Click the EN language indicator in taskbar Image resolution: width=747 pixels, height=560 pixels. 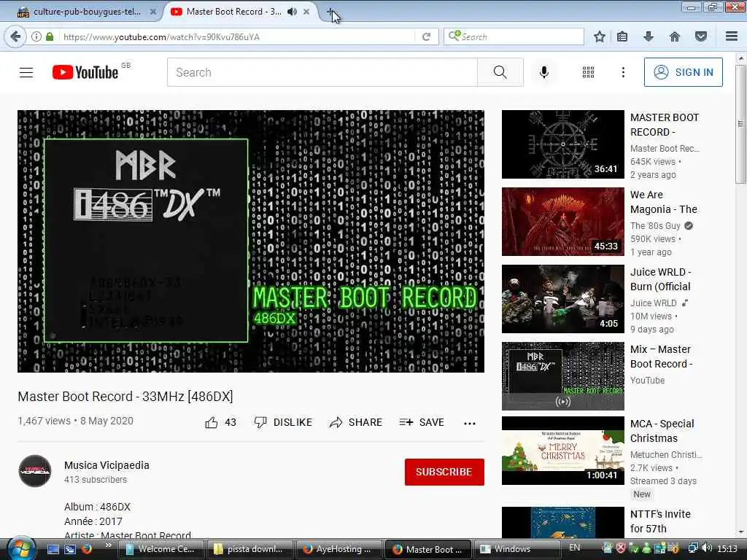pos(575,548)
